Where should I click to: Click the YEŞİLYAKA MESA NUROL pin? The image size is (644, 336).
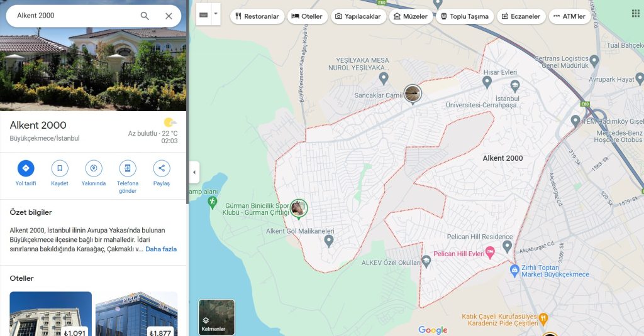[383, 79]
